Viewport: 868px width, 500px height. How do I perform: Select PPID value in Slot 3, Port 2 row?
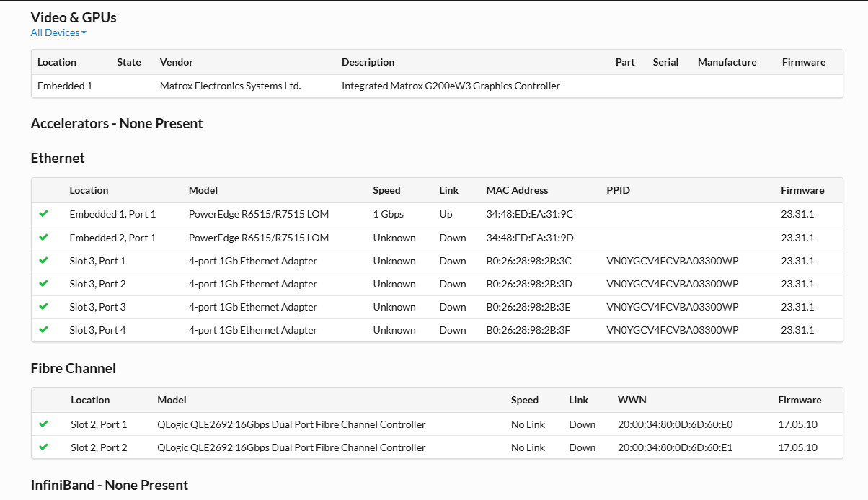tap(673, 283)
